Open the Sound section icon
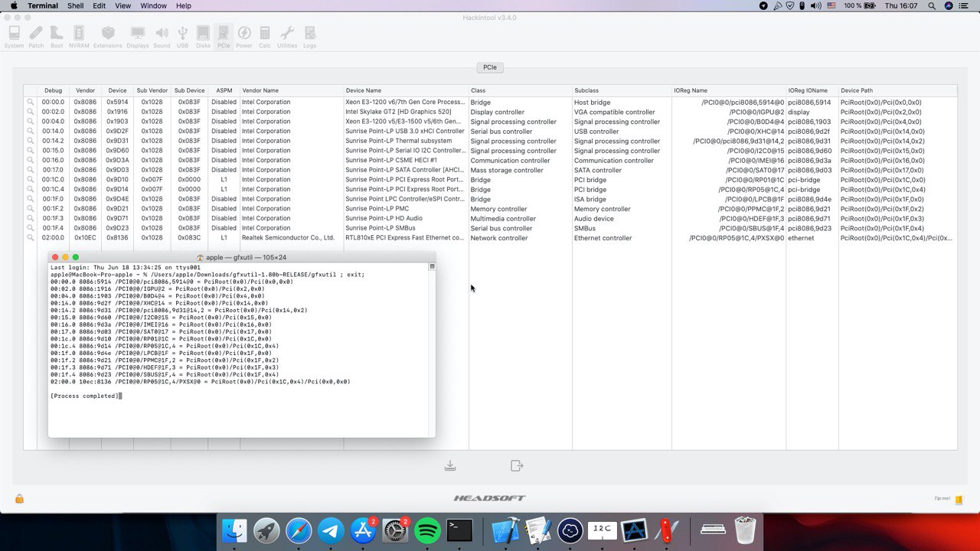The width and height of the screenshot is (980, 551). pyautogui.click(x=162, y=36)
